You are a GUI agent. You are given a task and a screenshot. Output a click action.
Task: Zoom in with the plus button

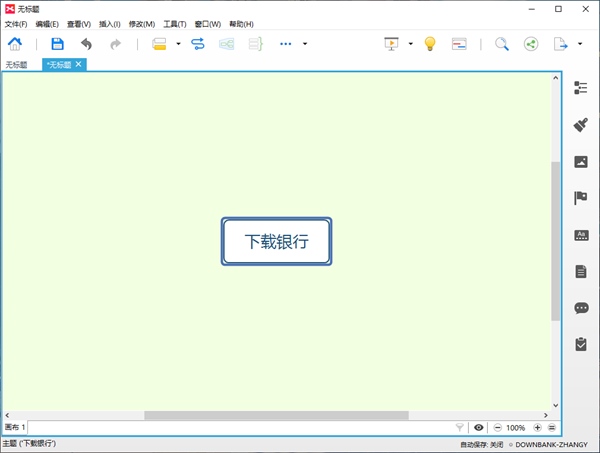coord(538,427)
